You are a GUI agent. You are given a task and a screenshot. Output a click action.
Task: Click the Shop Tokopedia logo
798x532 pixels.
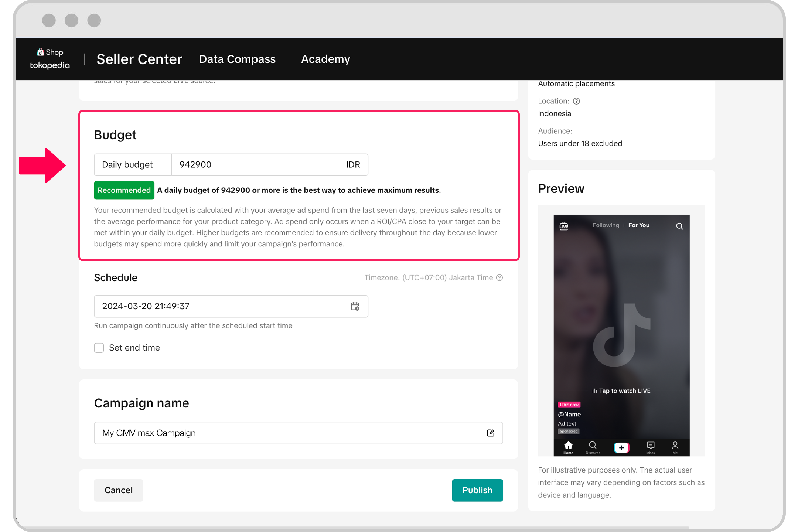click(50, 58)
